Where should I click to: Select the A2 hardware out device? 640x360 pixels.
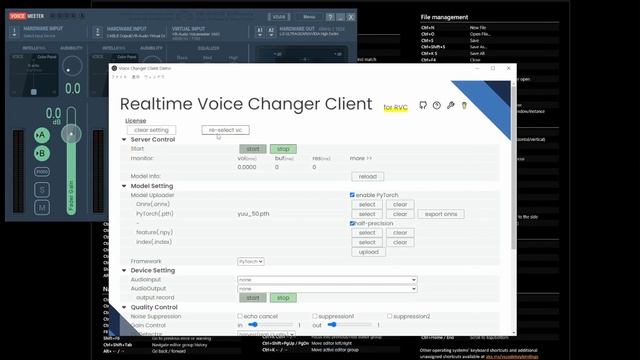(271, 32)
